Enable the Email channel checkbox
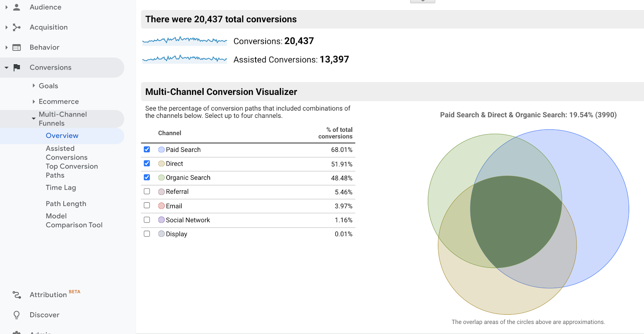Screen dimensions: 644x334 point(147,205)
